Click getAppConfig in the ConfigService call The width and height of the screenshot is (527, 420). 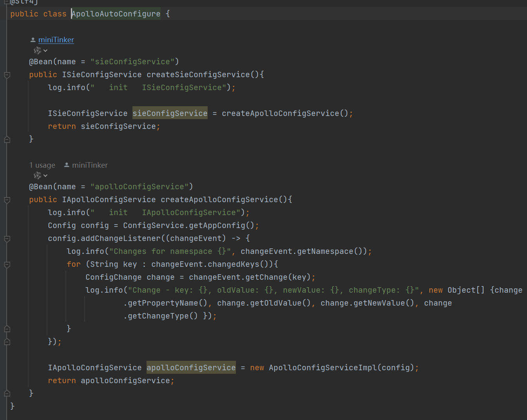pos(217,225)
